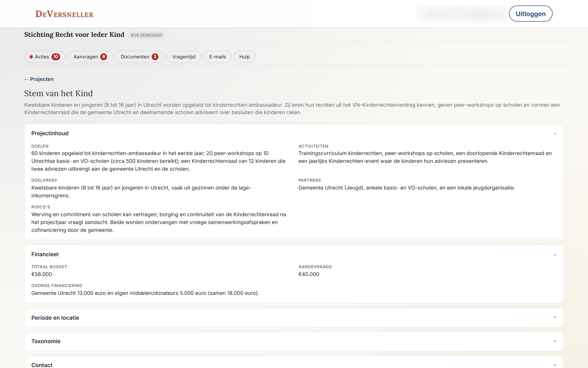Click the Stem van het Kind heading
588x368 pixels.
pyautogui.click(x=59, y=93)
